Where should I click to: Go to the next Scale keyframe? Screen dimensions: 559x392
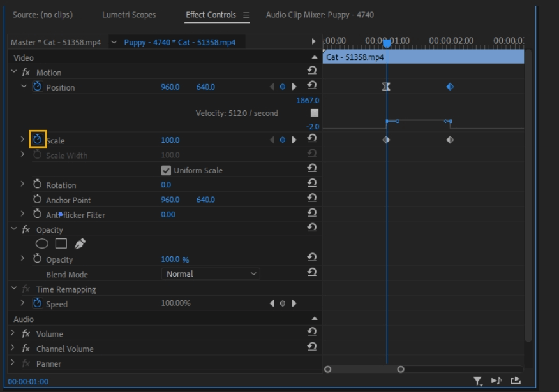294,140
